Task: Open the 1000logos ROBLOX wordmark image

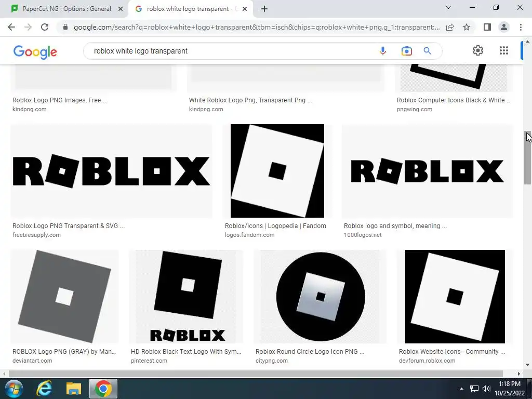Action: tap(428, 171)
